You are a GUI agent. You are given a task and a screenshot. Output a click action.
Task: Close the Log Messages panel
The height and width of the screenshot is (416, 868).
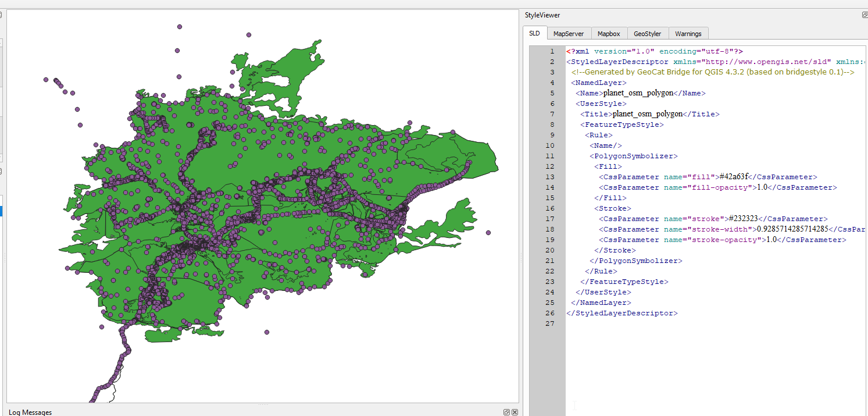coord(514,412)
